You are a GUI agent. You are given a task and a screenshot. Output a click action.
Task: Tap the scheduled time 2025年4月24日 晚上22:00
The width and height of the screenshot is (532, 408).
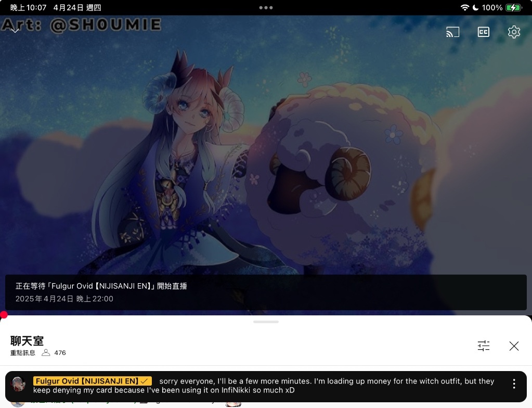pyautogui.click(x=64, y=299)
